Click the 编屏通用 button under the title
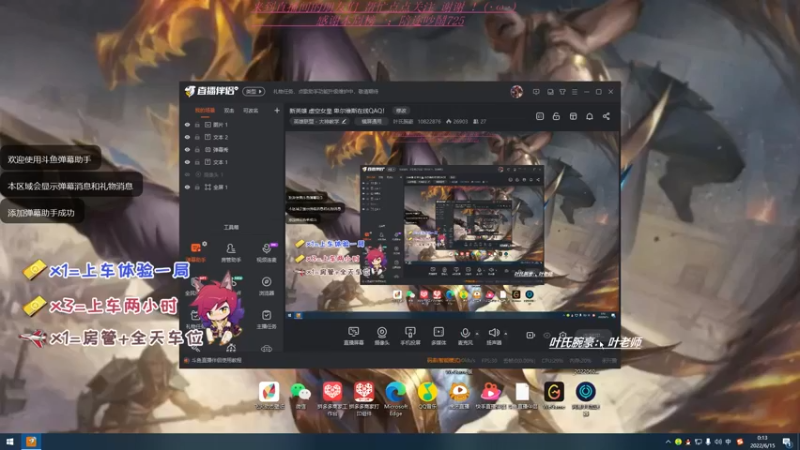 tap(371, 122)
